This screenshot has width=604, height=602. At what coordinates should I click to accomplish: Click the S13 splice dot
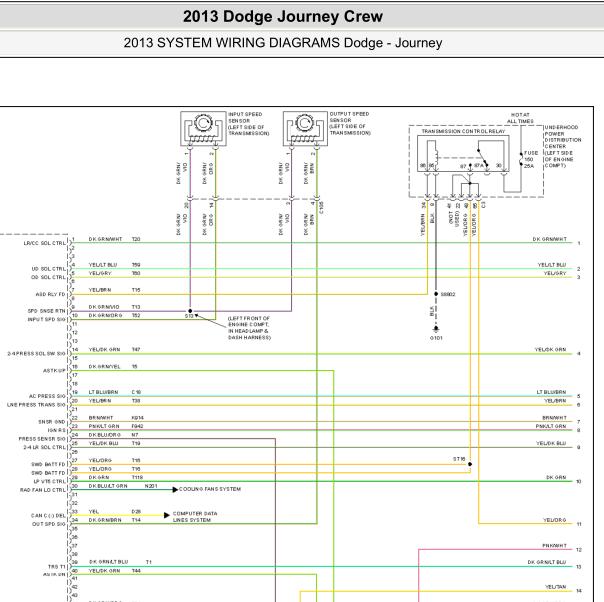[190, 311]
